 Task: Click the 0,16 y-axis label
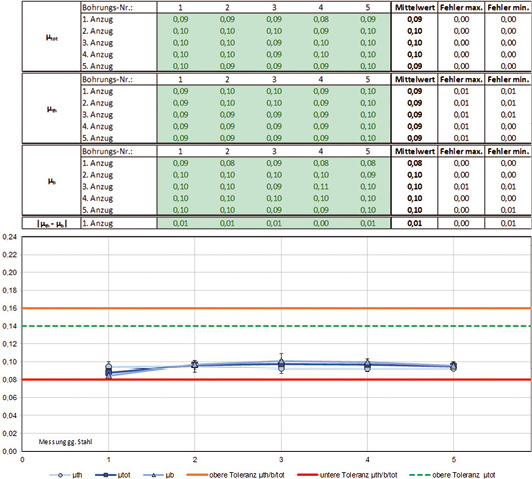pos(10,308)
